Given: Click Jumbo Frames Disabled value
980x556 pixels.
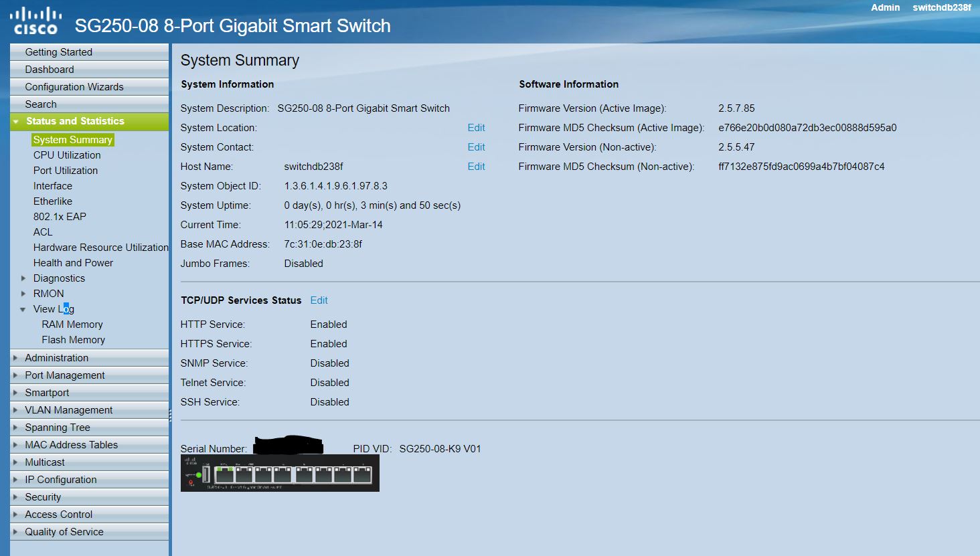Looking at the screenshot, I should (x=304, y=264).
